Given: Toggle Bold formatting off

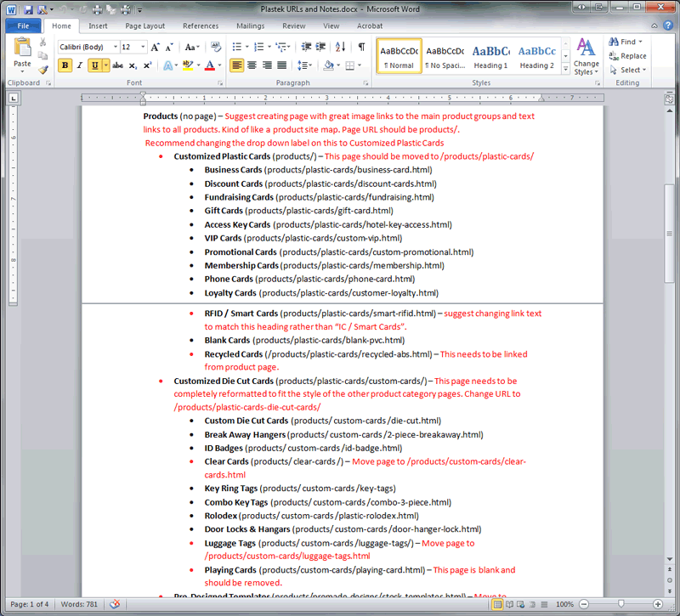Looking at the screenshot, I should (65, 65).
